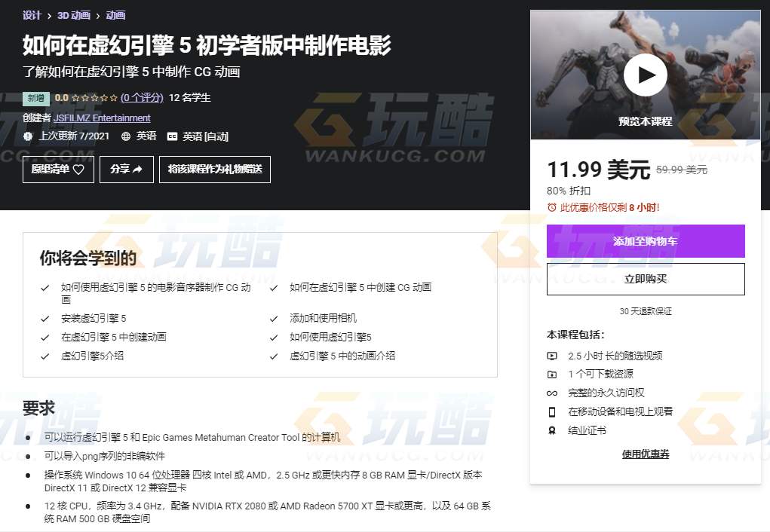This screenshot has height=532, width=770.
Task: Click the 立即购买 buy now button
Action: tap(646, 280)
